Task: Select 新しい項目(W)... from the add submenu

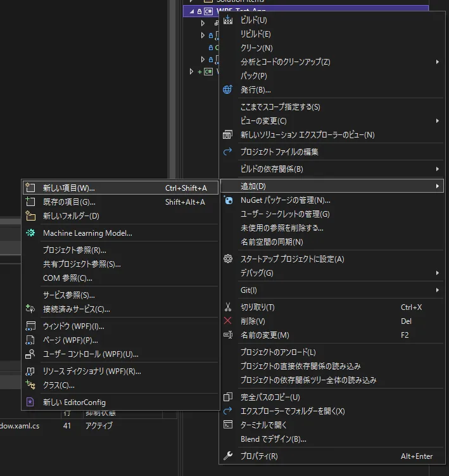Action: (120, 188)
